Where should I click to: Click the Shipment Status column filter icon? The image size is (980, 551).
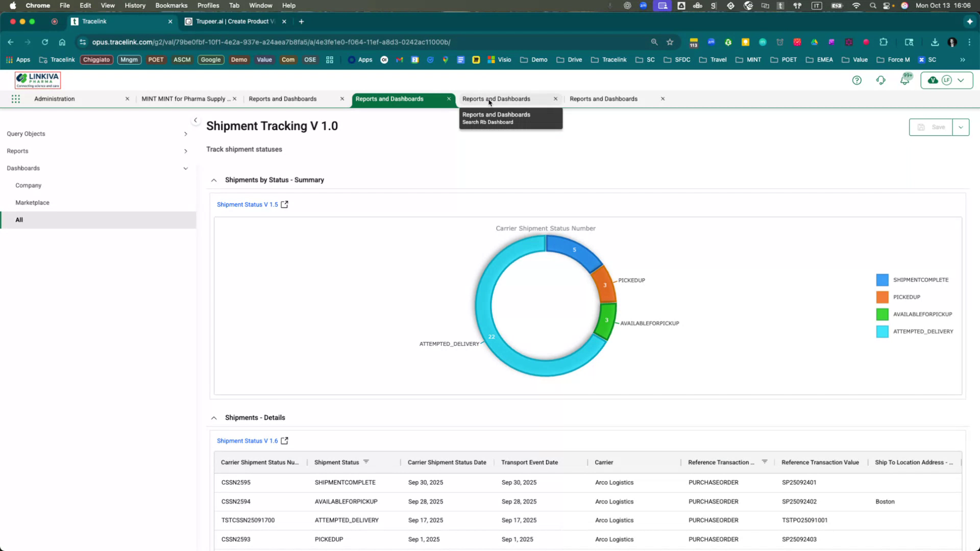pos(366,462)
